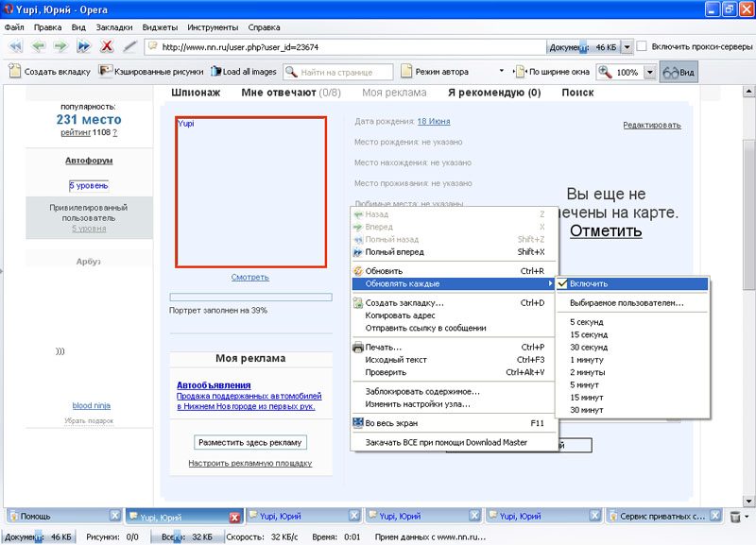The width and height of the screenshot is (756, 545).
Task: Click the Обновить reload icon in the context menu
Action: click(x=358, y=271)
